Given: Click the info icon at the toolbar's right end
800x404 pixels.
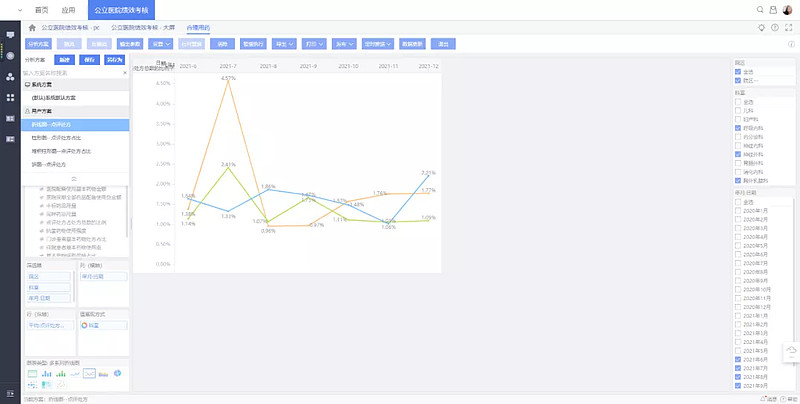Looking at the screenshot, I should point(791,44).
